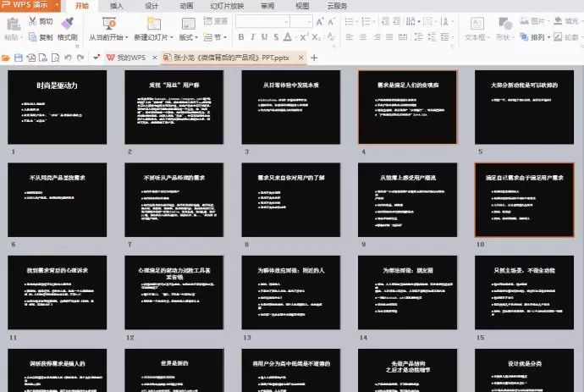Expand the Layout (版式) dropdown
Screen dimensions: 584x392
pyautogui.click(x=196, y=37)
